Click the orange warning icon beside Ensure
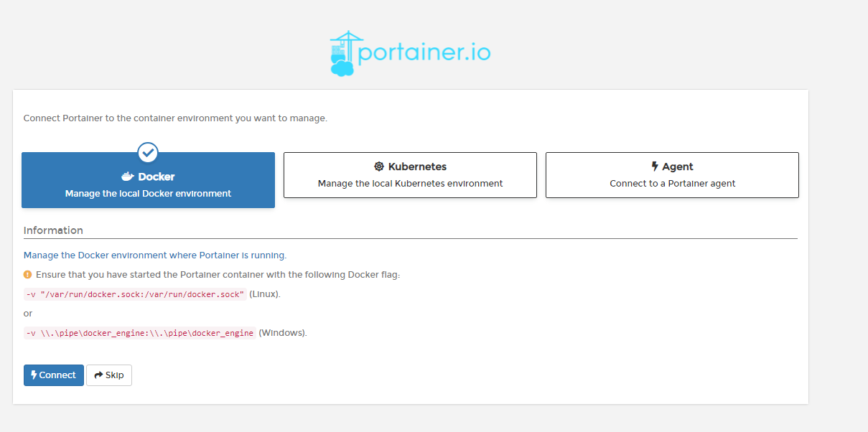This screenshot has height=432, width=868. tap(28, 275)
